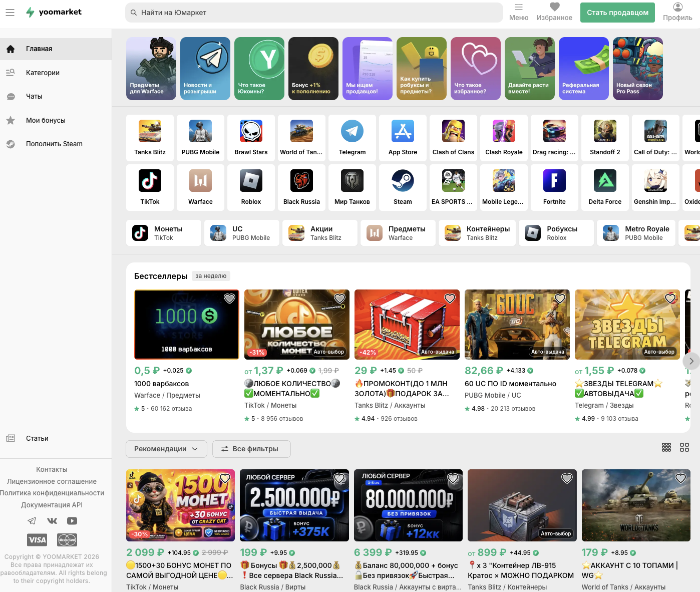Open Мои бонусы in sidebar

pyautogui.click(x=56, y=120)
